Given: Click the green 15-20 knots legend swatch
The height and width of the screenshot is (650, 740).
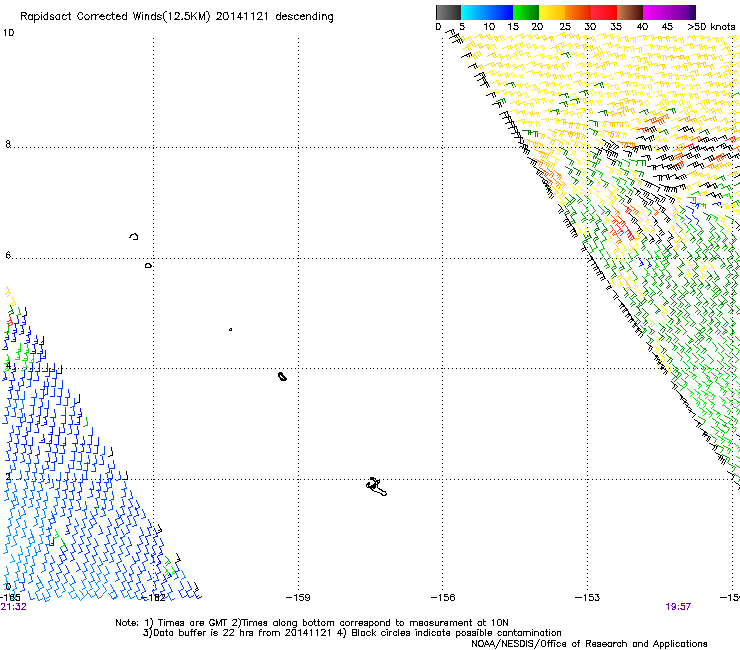Looking at the screenshot, I should (x=526, y=12).
